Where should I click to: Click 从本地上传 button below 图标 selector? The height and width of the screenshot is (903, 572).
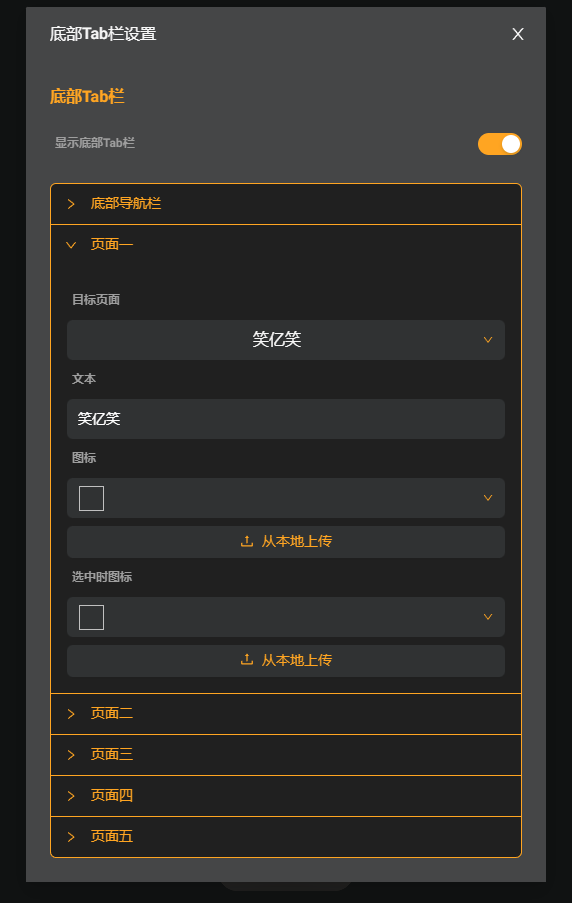tap(286, 541)
